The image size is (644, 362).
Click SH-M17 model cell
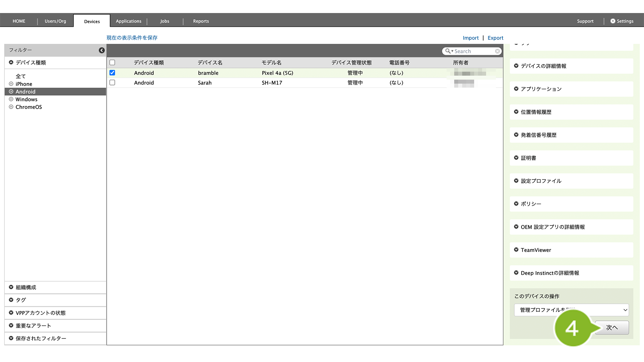[272, 83]
